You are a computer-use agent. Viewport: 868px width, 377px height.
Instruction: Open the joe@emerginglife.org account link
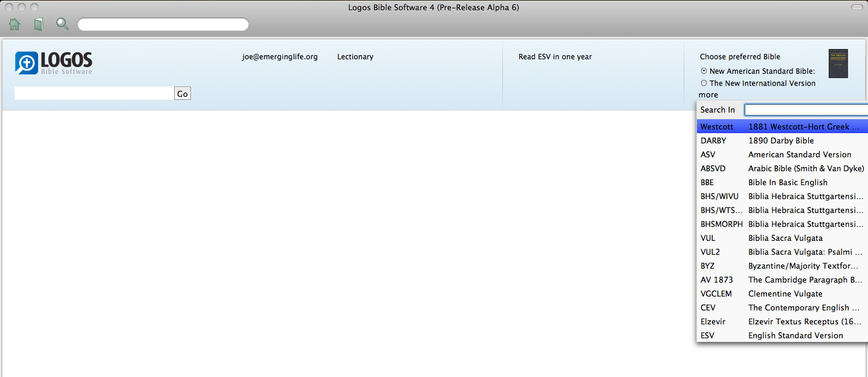pos(280,57)
